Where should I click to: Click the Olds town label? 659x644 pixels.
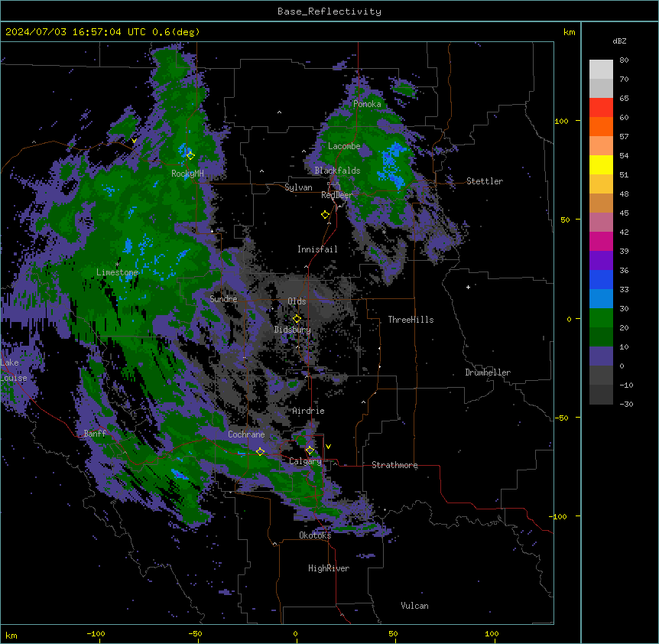click(297, 301)
